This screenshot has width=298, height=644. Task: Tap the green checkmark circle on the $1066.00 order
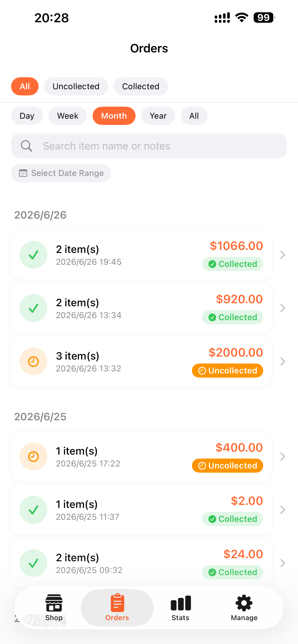click(x=33, y=255)
